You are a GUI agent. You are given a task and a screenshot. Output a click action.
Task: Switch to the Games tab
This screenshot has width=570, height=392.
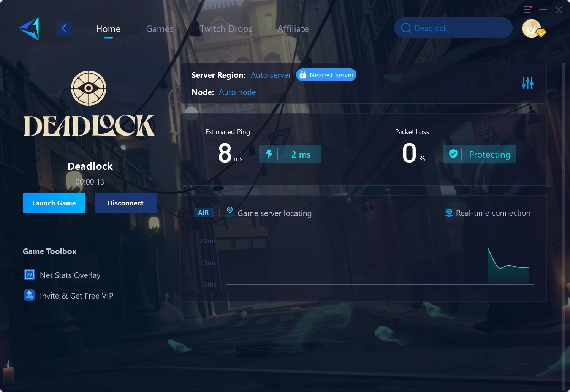click(x=160, y=28)
